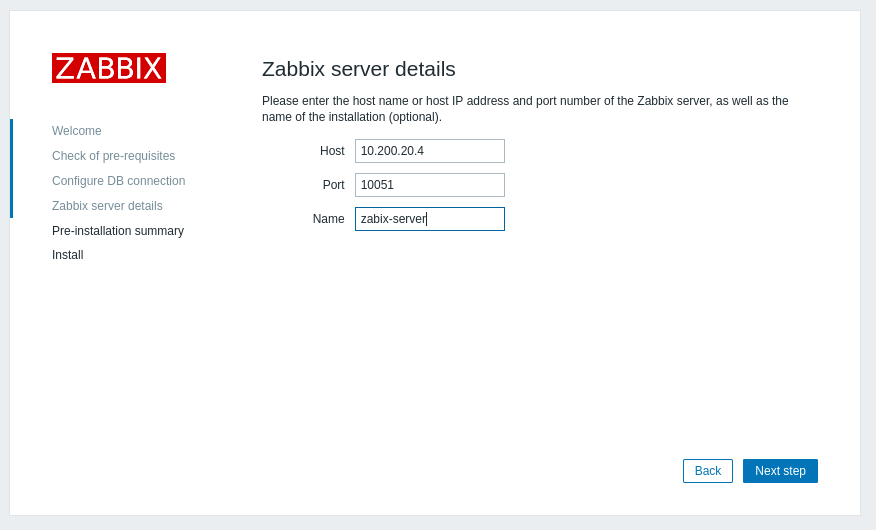This screenshot has height=530, width=876.
Task: Open the Check of pre-requisites step
Action: pyautogui.click(x=113, y=156)
